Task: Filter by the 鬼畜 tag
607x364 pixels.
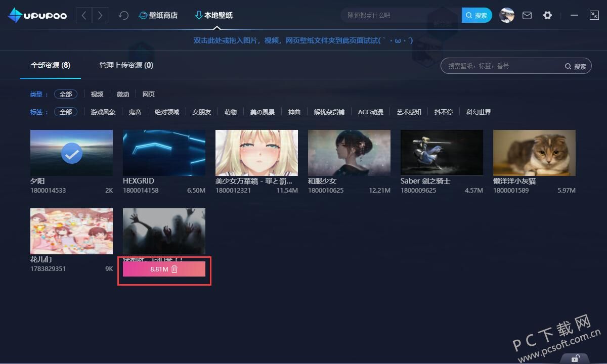Action: click(x=135, y=112)
